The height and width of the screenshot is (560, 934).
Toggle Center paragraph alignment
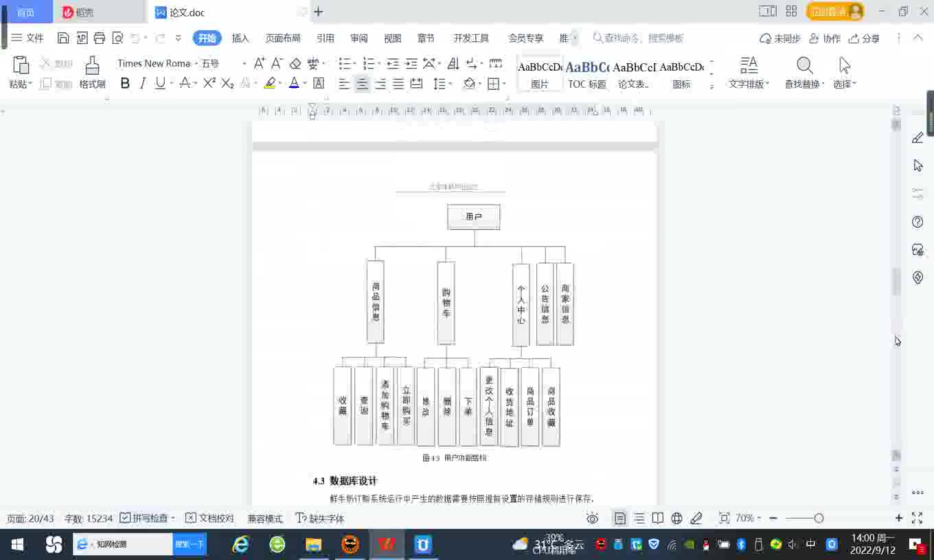(x=362, y=84)
